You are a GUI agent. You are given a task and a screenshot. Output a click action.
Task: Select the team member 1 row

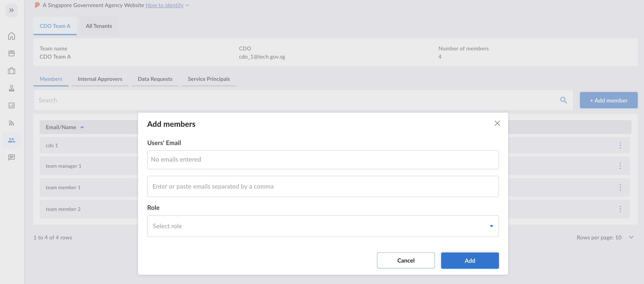click(x=88, y=187)
